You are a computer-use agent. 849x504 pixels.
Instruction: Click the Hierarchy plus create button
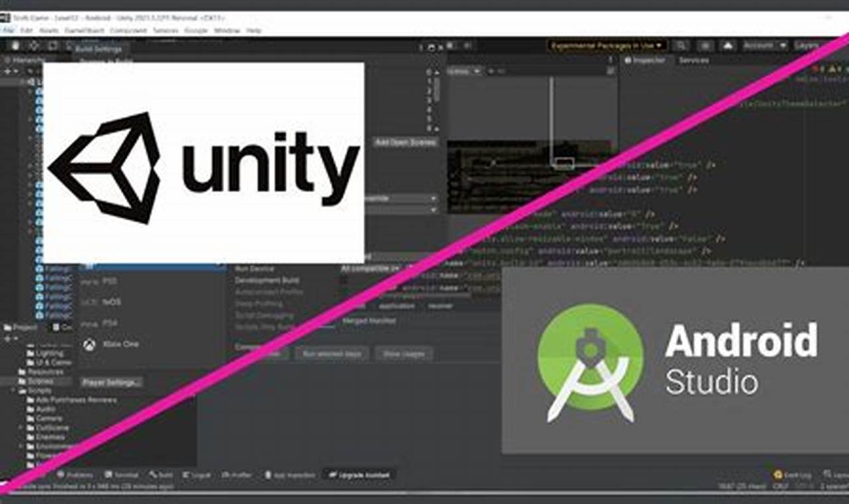tap(8, 71)
